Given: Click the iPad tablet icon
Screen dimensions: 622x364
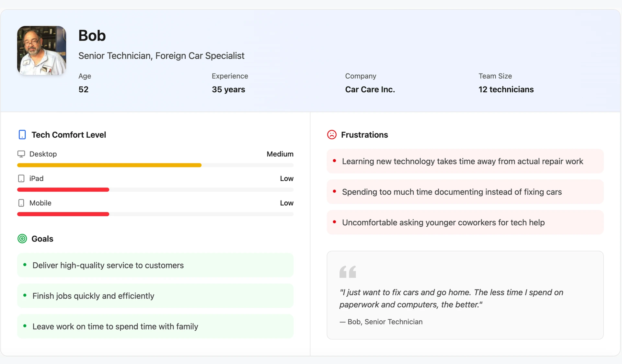Looking at the screenshot, I should pyautogui.click(x=21, y=178).
